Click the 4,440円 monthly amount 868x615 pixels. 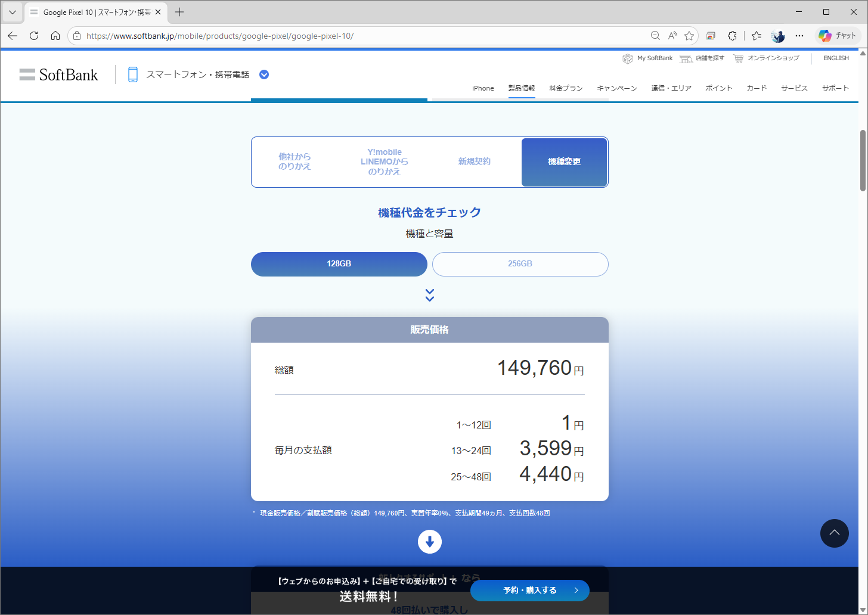pyautogui.click(x=552, y=474)
